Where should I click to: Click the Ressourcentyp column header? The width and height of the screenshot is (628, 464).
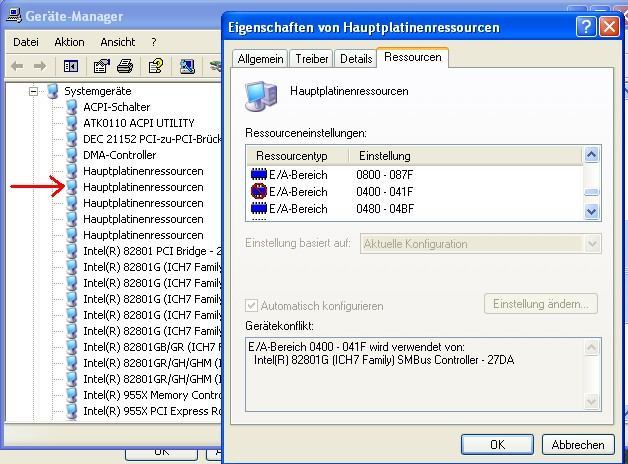point(297,156)
